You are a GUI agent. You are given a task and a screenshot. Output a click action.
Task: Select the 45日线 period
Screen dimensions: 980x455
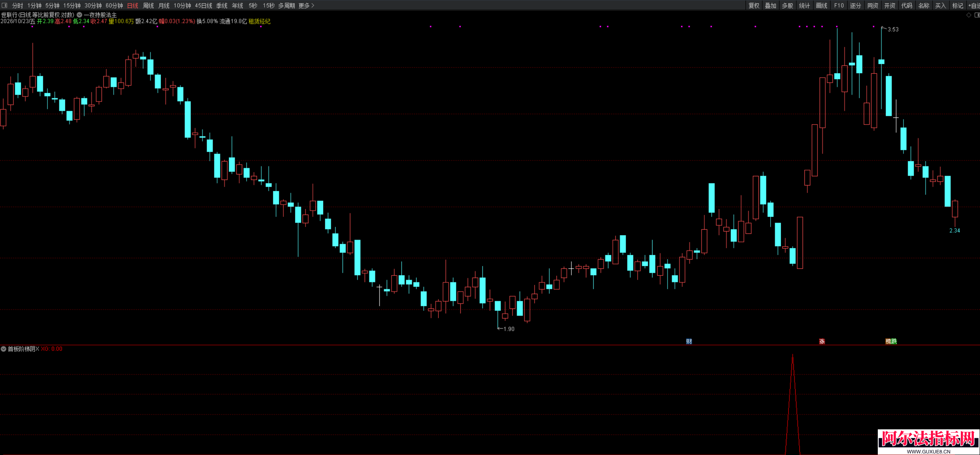pos(203,5)
